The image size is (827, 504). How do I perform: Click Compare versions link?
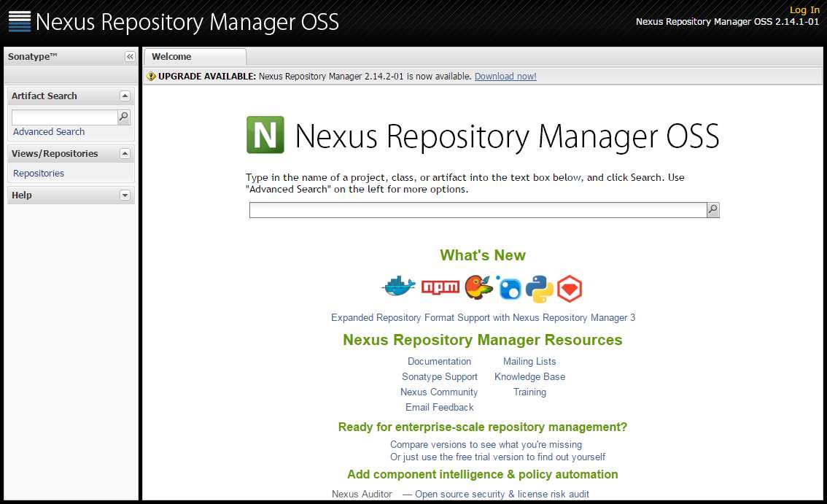coord(486,445)
